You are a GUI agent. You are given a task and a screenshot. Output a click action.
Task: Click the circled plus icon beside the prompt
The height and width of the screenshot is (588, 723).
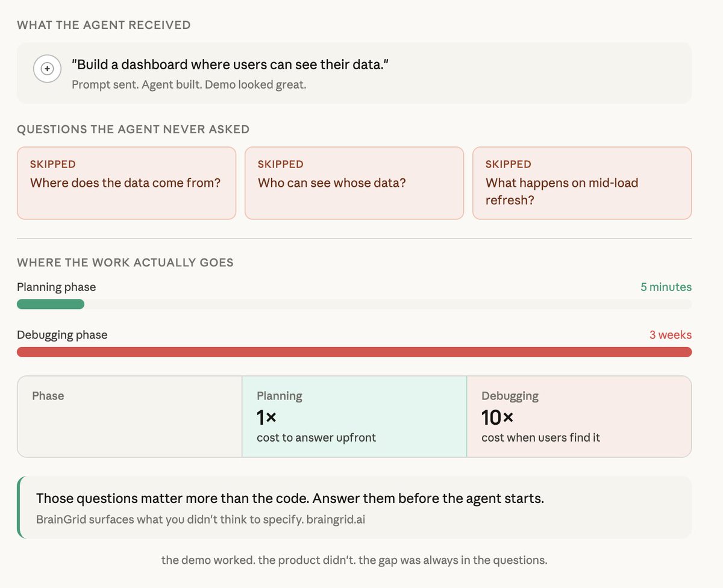[46, 69]
